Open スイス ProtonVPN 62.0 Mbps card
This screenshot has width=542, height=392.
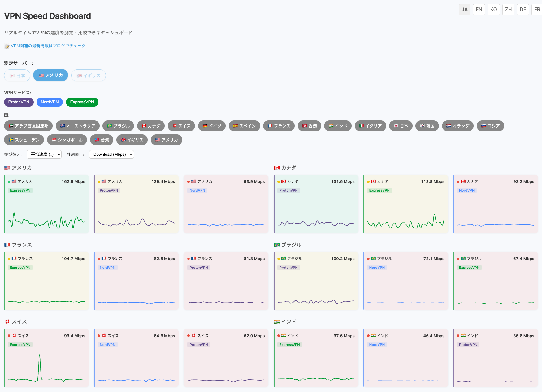226,358
